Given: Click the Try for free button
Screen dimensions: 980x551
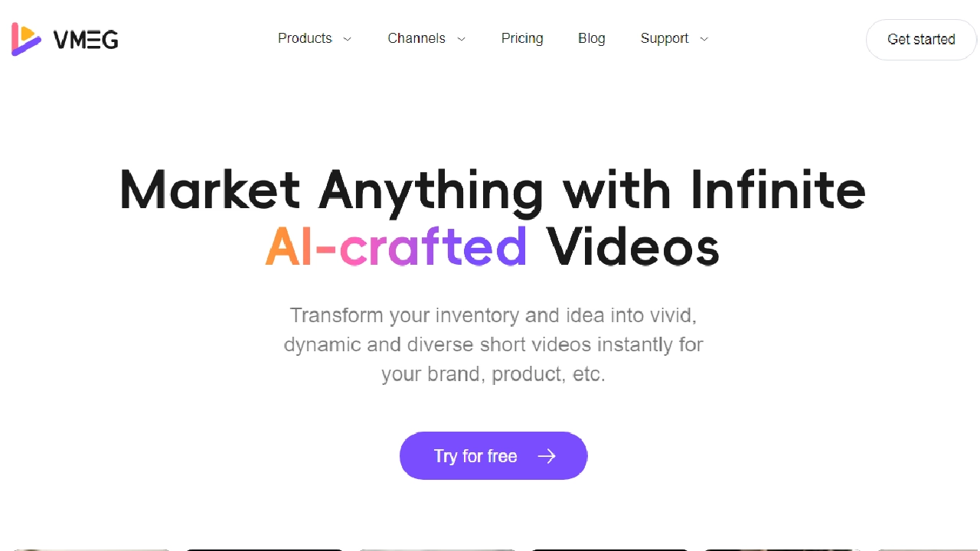Looking at the screenshot, I should coord(493,456).
